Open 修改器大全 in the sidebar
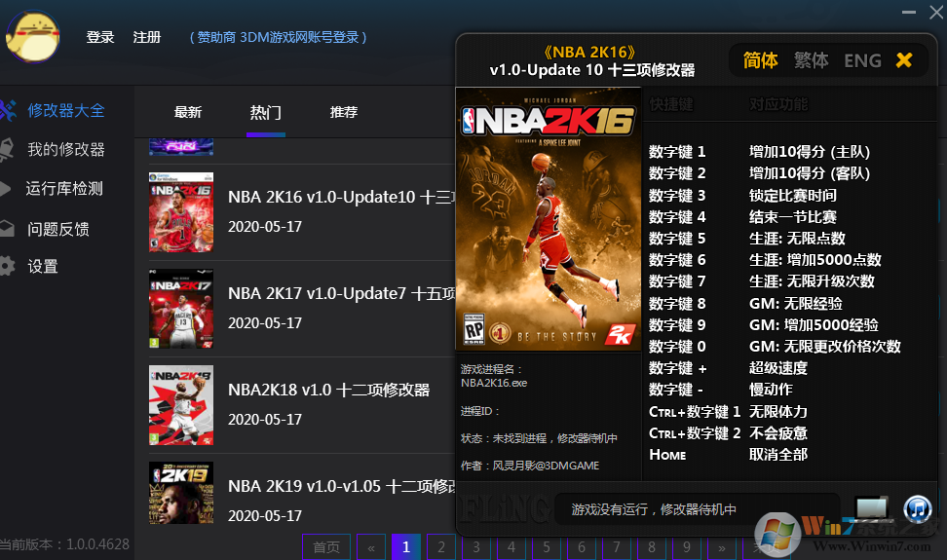 point(66,110)
